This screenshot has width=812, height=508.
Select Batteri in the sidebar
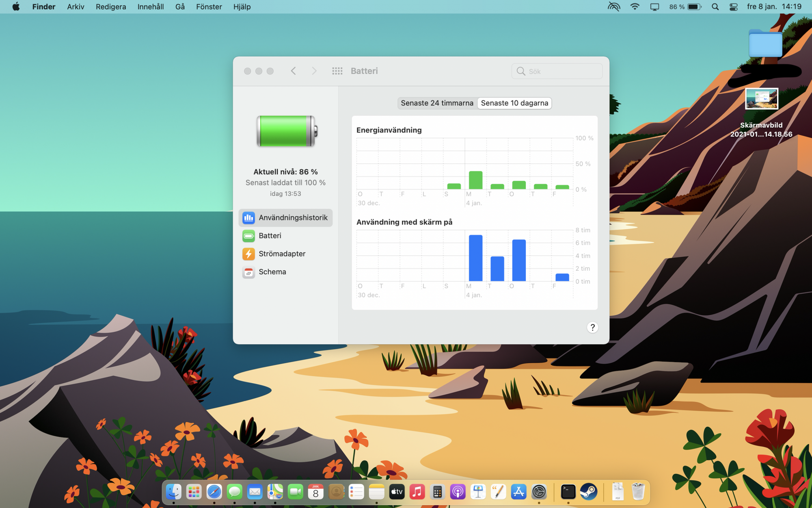pos(270,236)
